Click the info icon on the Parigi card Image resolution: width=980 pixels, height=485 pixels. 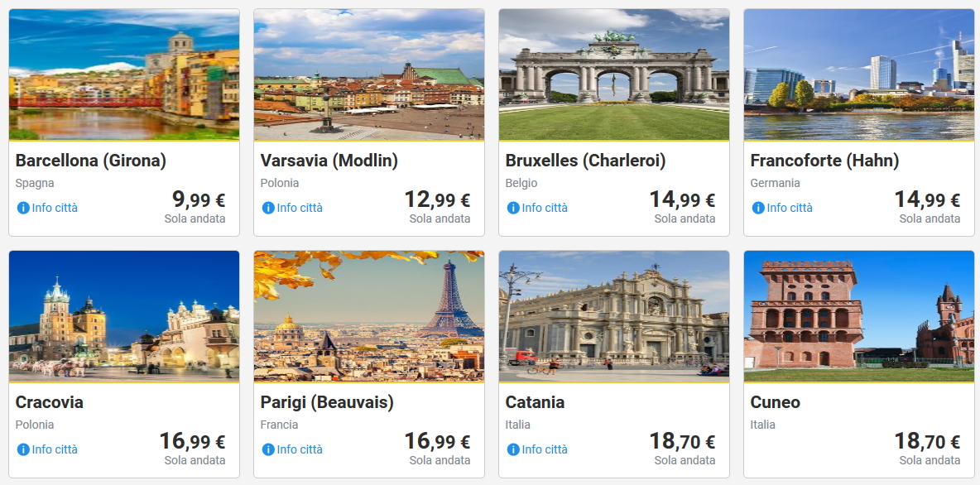268,449
